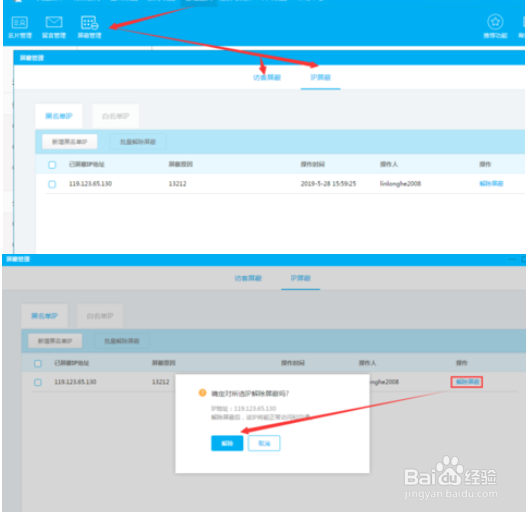Click 已屏蔽IP地址 column header in undimmed table
Viewport: 527px width, 512px height.
click(87, 164)
